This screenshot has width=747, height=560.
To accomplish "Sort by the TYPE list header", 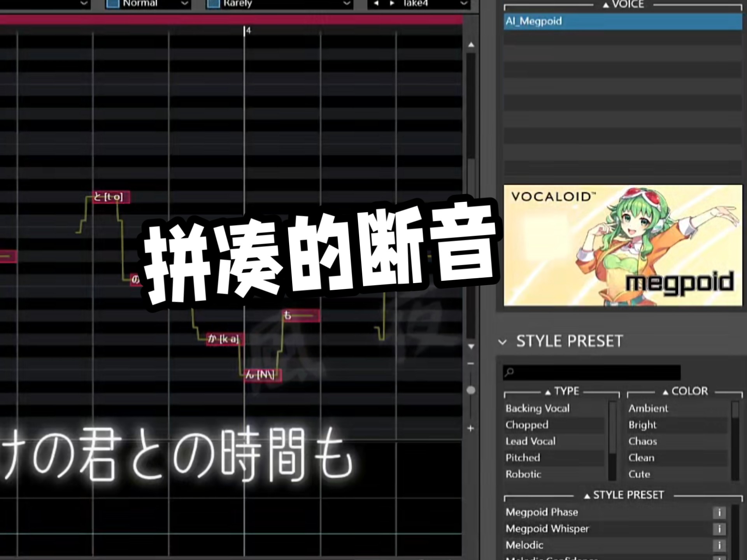I will pyautogui.click(x=562, y=391).
